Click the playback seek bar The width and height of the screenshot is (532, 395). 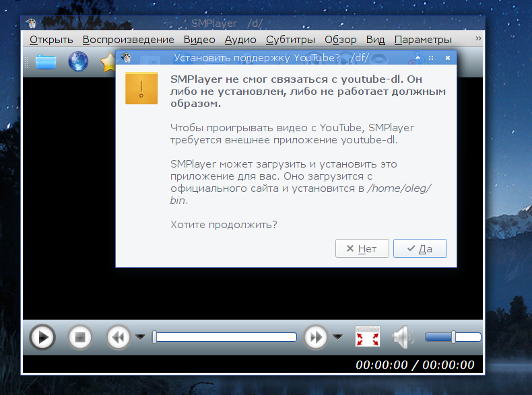click(224, 337)
